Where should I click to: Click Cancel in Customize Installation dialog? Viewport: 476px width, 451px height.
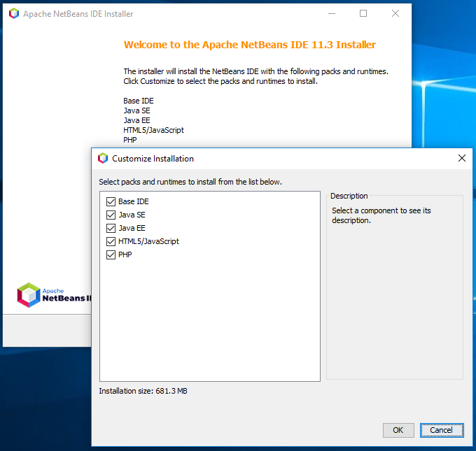(x=442, y=430)
